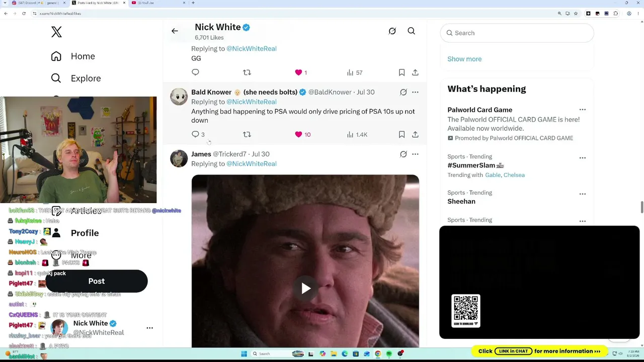The width and height of the screenshot is (644, 362).
Task: Reply to the GG post
Action: click(195, 72)
